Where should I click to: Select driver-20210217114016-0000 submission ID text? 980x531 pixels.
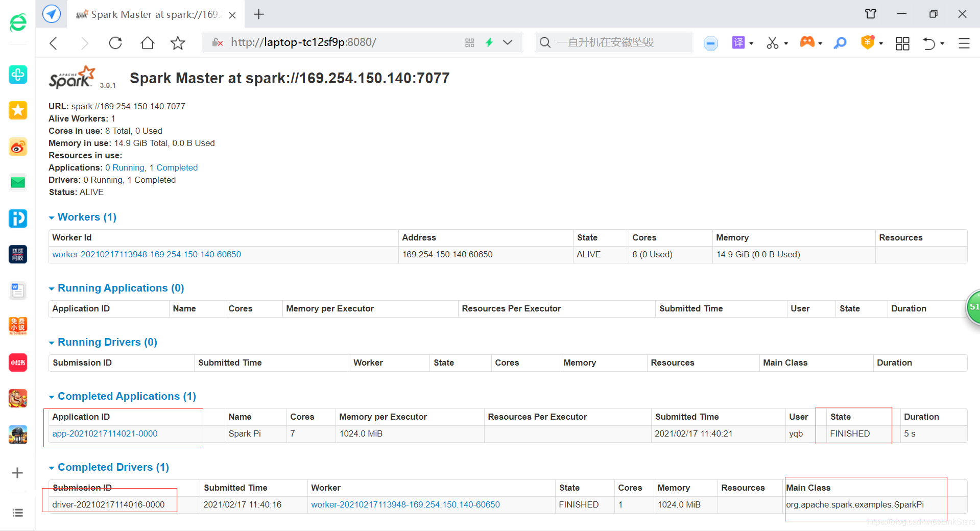point(108,504)
